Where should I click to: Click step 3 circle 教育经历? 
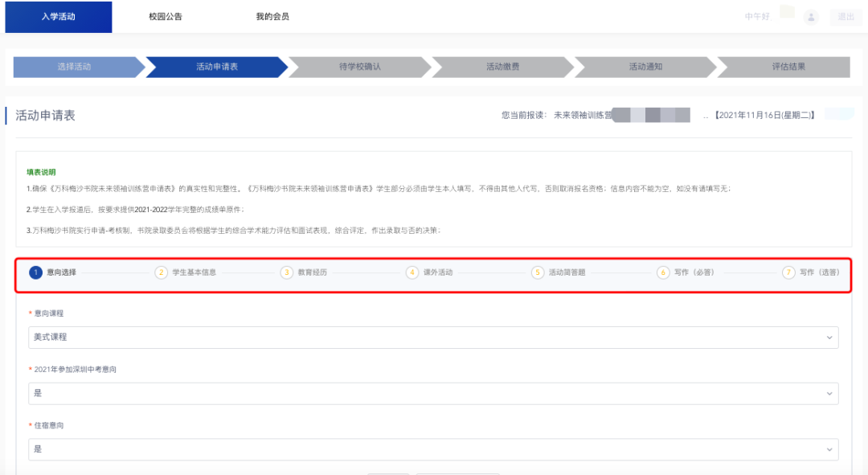click(287, 272)
